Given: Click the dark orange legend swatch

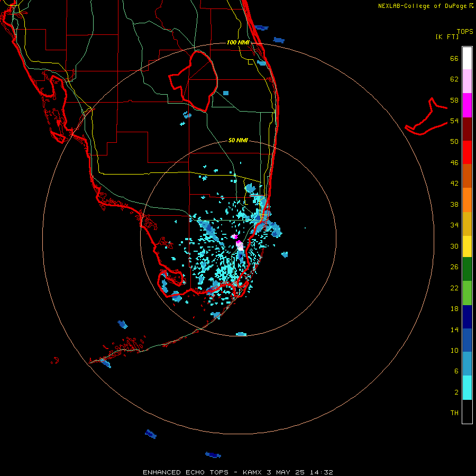Looking at the screenshot, I should 467,176.
